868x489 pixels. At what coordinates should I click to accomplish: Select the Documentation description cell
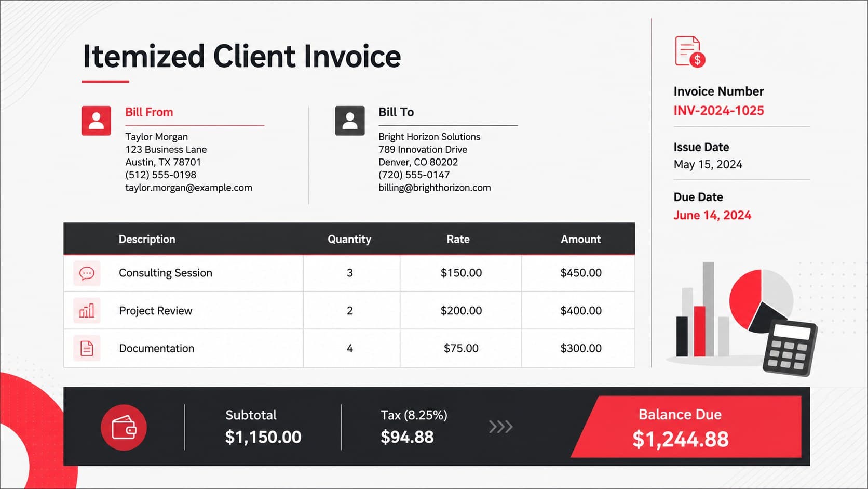click(x=183, y=348)
